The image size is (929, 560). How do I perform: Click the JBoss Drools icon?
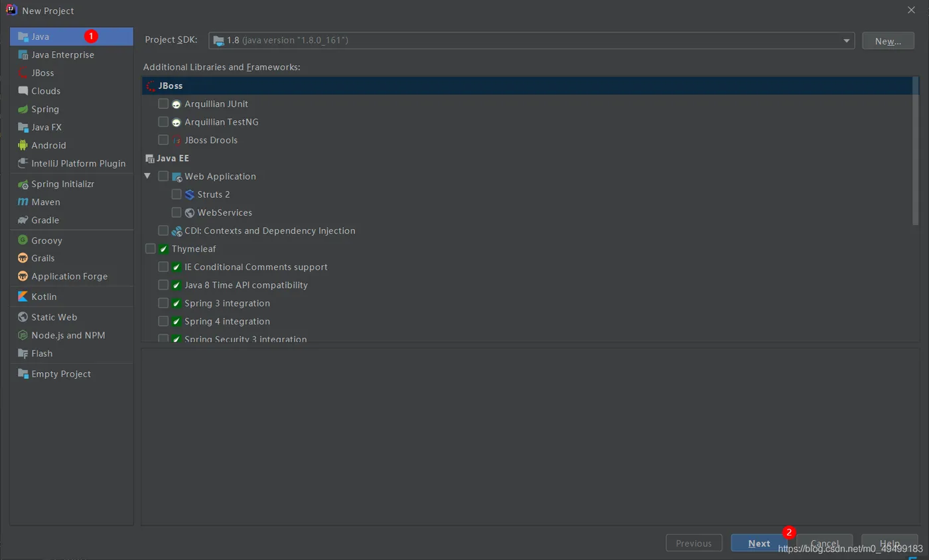(x=177, y=140)
